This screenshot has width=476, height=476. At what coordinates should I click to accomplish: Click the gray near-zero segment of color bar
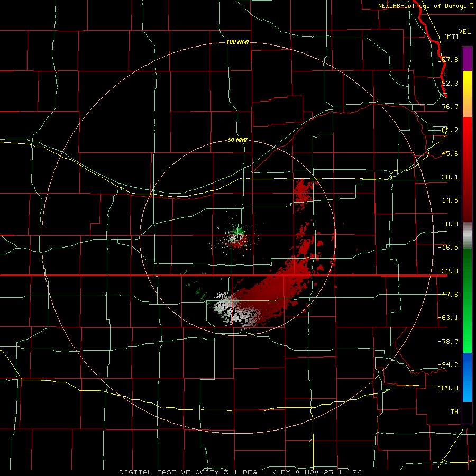coord(467,235)
